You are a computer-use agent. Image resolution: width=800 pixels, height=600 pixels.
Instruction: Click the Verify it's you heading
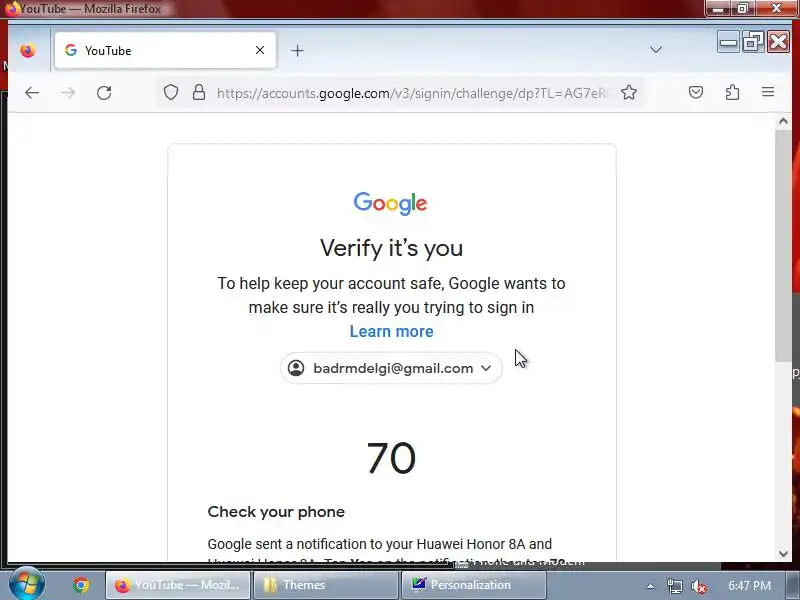[391, 248]
